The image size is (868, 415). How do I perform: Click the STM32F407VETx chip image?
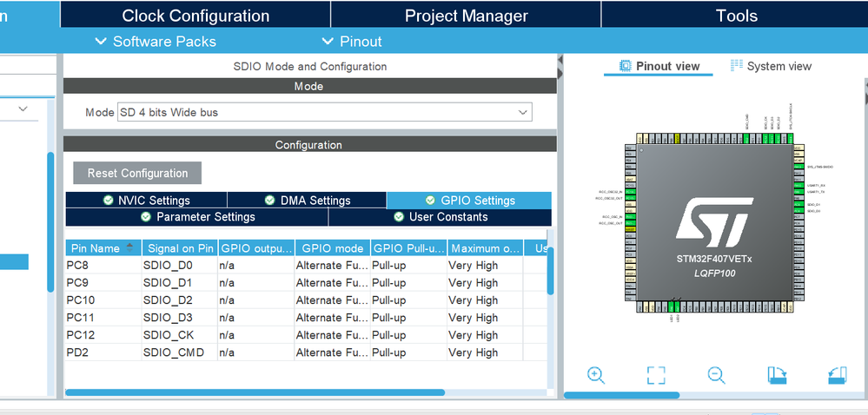pos(715,224)
